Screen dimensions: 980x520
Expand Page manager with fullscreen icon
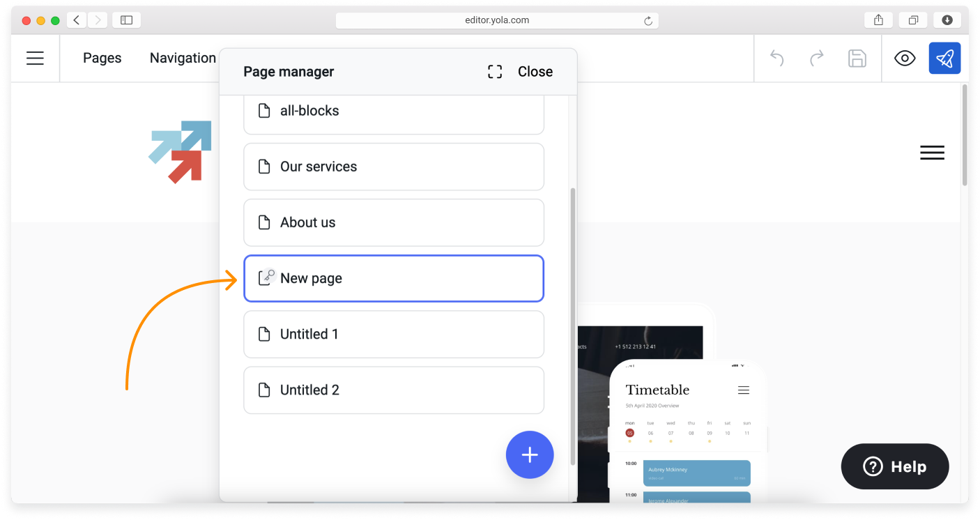495,72
